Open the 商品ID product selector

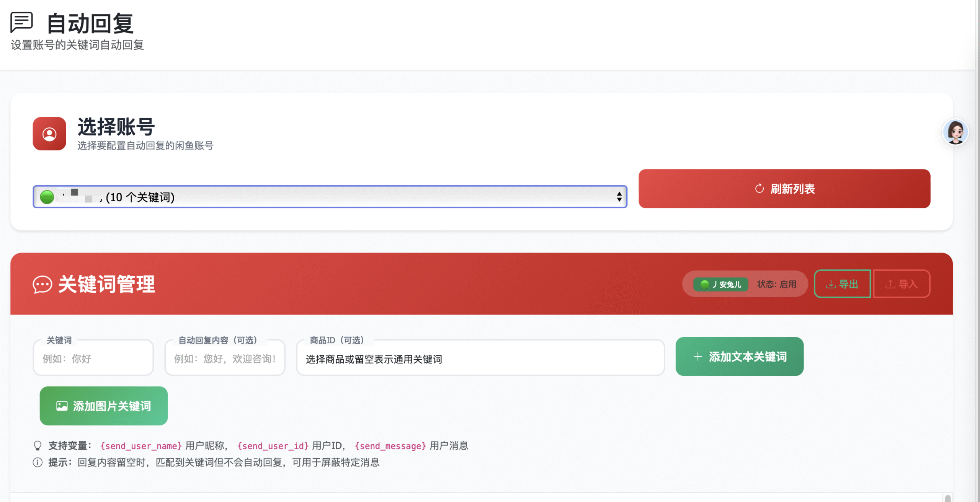(480, 359)
